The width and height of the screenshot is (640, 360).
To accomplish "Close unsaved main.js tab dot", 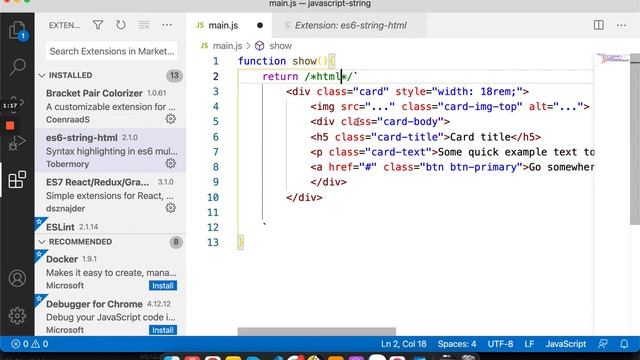I will pyautogui.click(x=260, y=25).
